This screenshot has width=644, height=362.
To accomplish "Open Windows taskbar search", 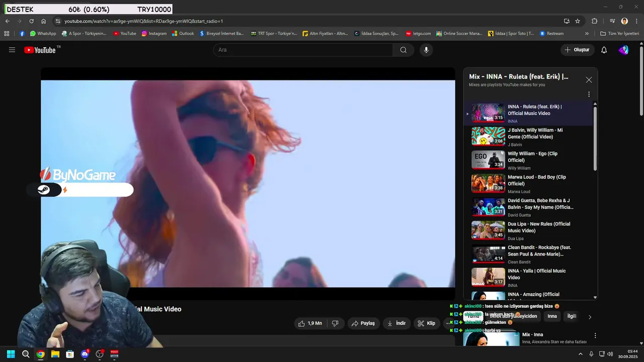I will 26,354.
